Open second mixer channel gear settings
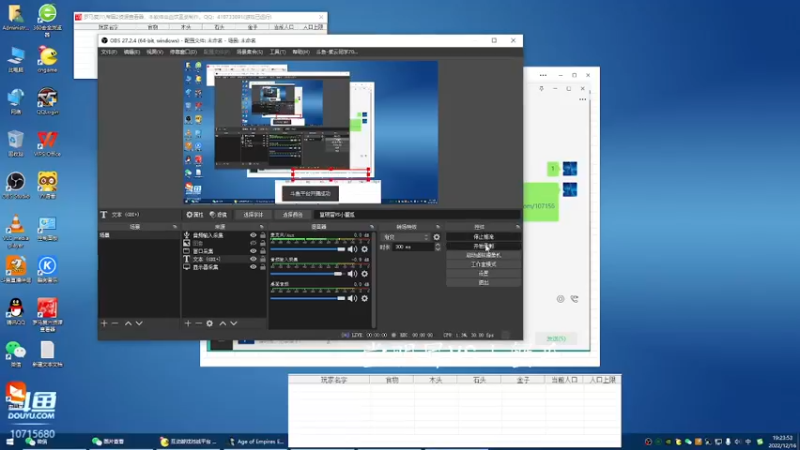This screenshot has height=450, width=800. [364, 273]
